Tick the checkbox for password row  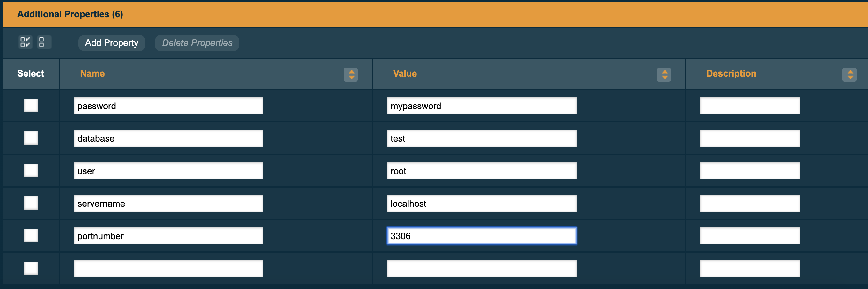click(31, 106)
